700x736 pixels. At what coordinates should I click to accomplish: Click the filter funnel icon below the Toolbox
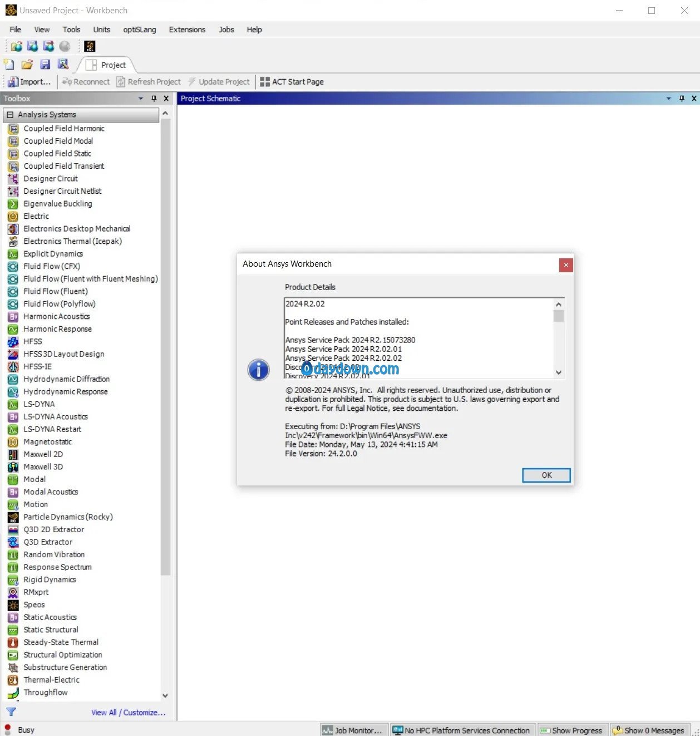pyautogui.click(x=11, y=712)
